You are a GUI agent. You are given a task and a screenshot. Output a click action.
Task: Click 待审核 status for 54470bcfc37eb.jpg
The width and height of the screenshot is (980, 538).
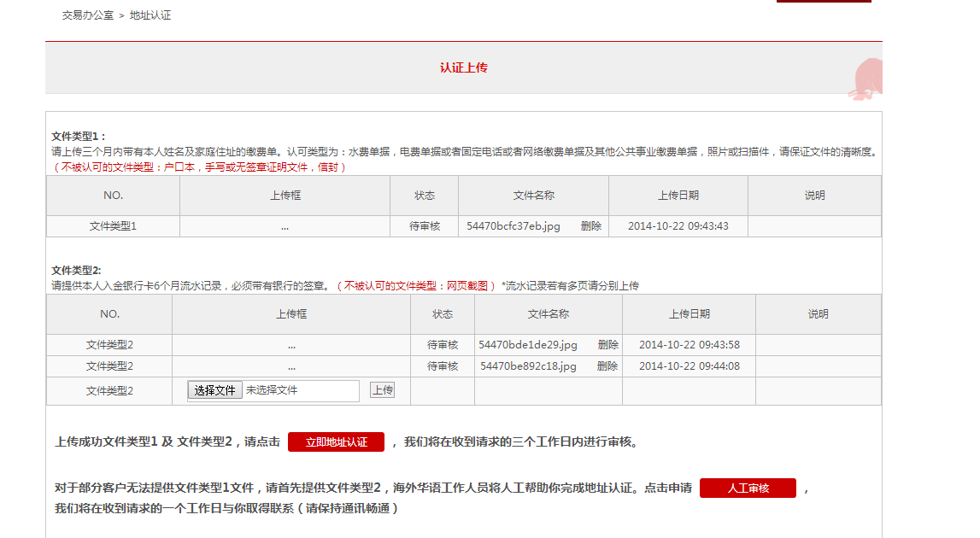[x=425, y=226]
